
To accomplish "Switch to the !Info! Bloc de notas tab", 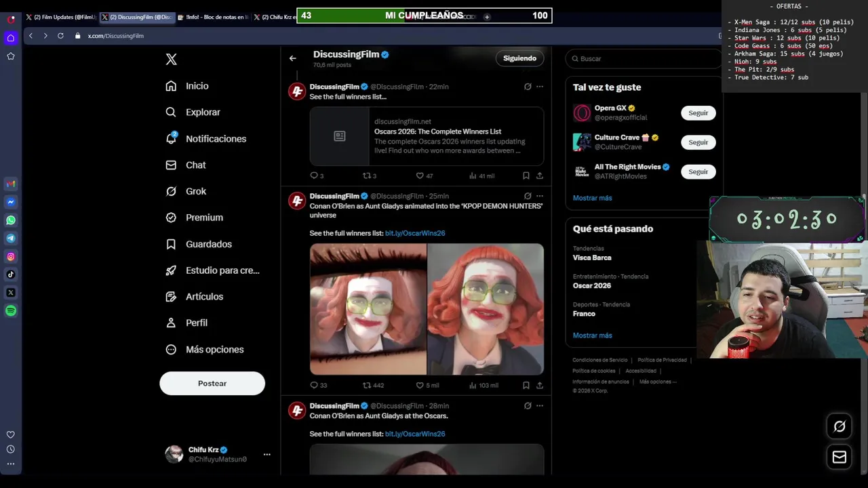I will click(x=213, y=17).
